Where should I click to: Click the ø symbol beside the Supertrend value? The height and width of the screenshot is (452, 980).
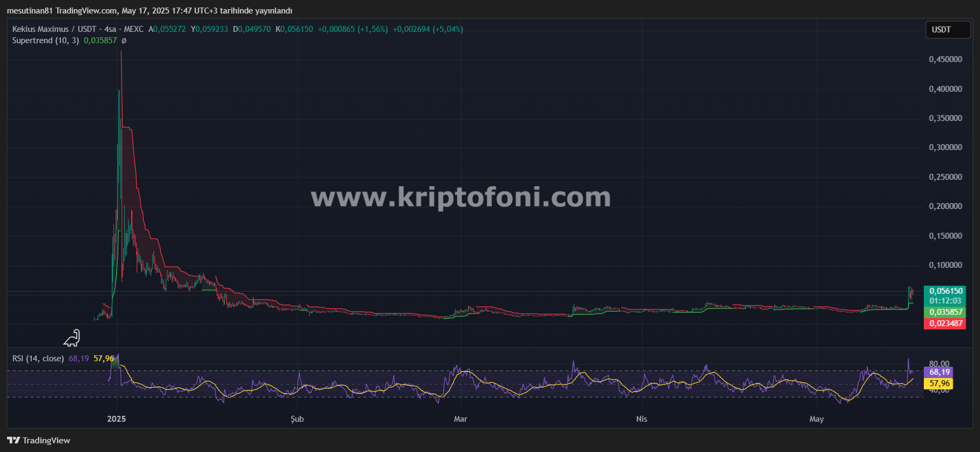(x=124, y=41)
